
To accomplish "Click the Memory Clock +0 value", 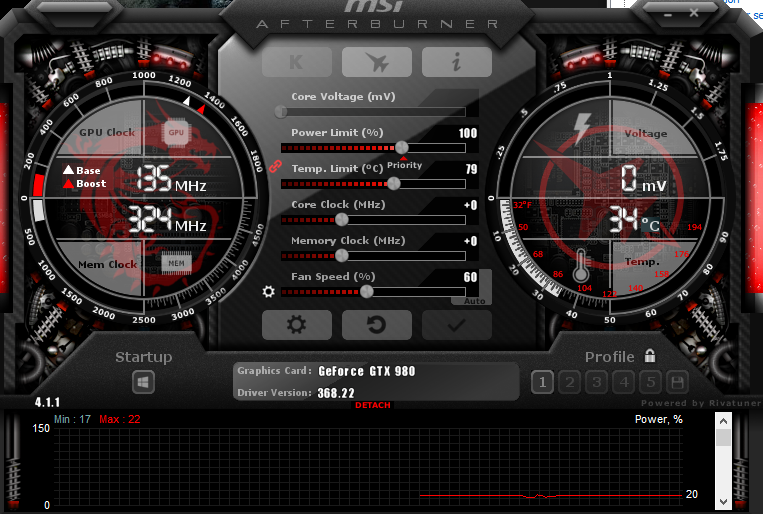I will [x=471, y=241].
